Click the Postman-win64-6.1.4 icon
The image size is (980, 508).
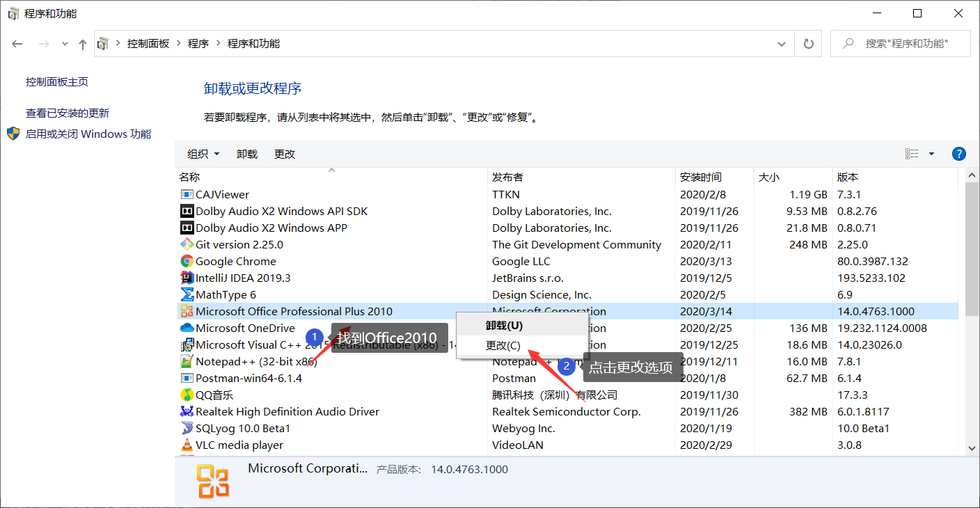point(187,378)
